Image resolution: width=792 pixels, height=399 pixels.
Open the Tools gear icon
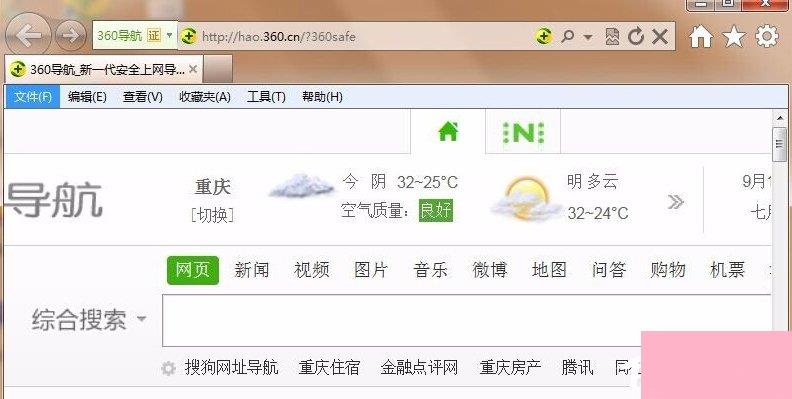click(x=767, y=36)
